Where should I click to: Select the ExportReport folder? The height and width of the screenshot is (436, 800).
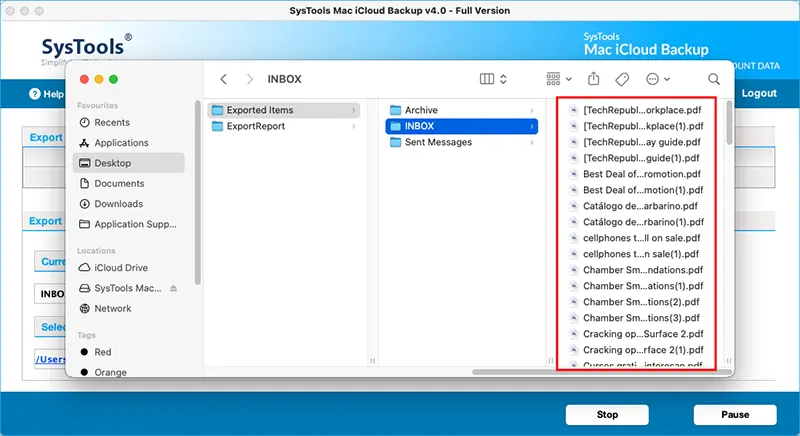[283, 126]
